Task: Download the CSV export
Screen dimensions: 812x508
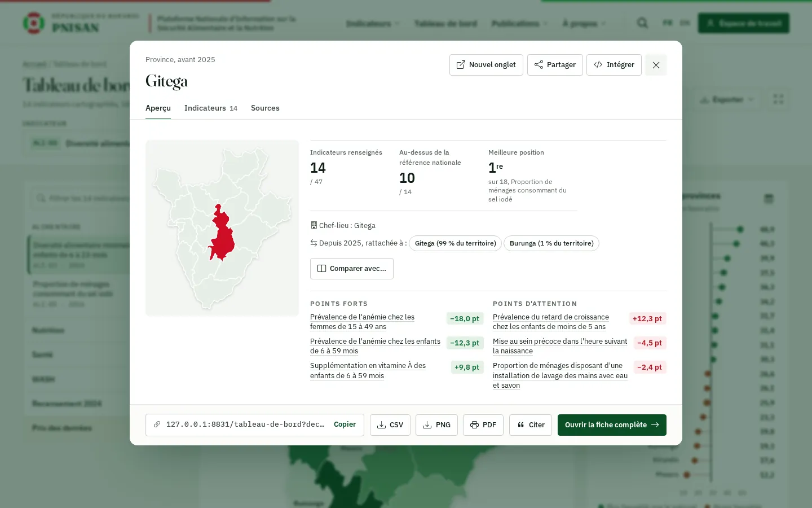Action: point(390,425)
